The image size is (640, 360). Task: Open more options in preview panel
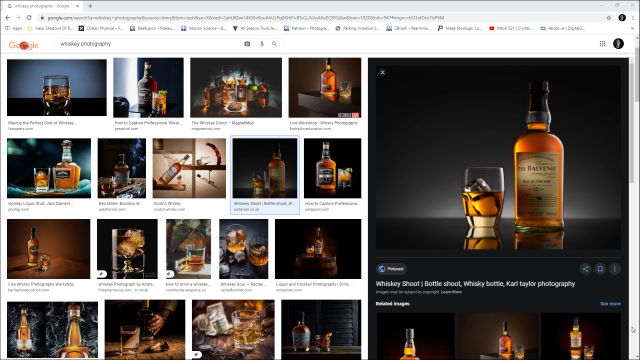tap(615, 269)
